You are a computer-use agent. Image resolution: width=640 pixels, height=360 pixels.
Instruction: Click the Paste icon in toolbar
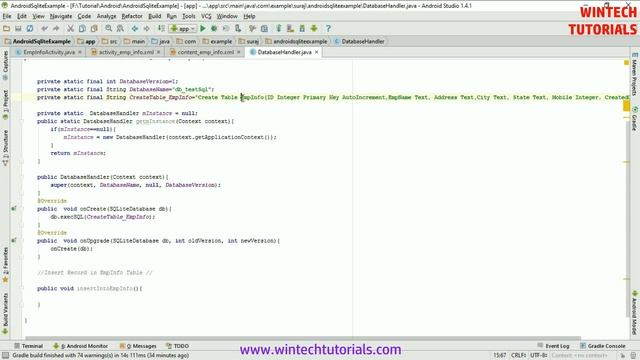click(94, 29)
